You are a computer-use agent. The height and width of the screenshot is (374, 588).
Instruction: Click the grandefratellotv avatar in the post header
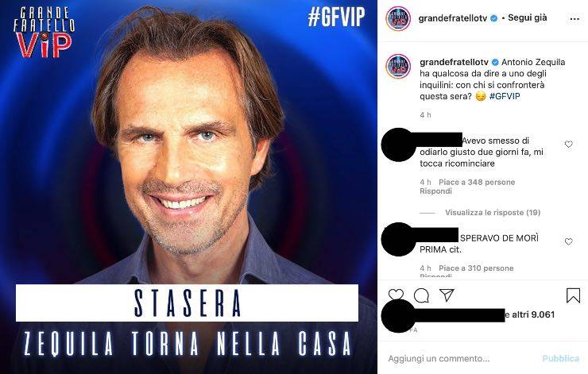(x=397, y=19)
